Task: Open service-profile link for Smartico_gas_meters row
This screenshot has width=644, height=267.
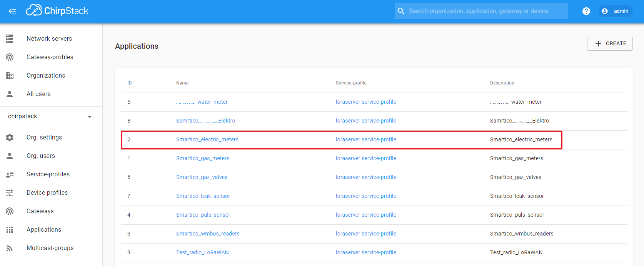Action: point(365,158)
